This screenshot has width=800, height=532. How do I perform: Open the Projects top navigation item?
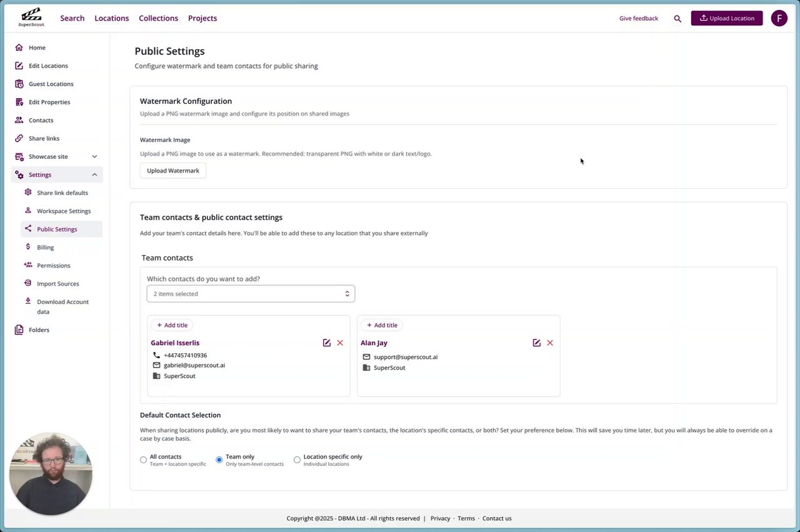[x=202, y=18]
